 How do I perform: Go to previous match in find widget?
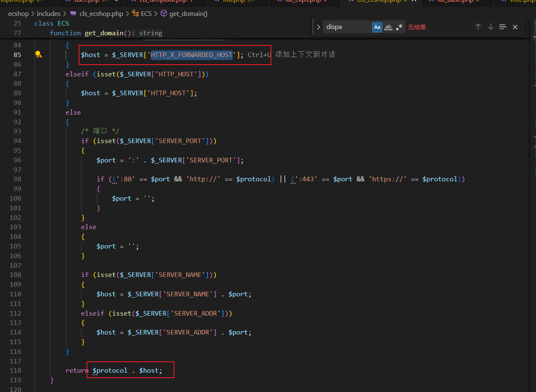[x=478, y=27]
